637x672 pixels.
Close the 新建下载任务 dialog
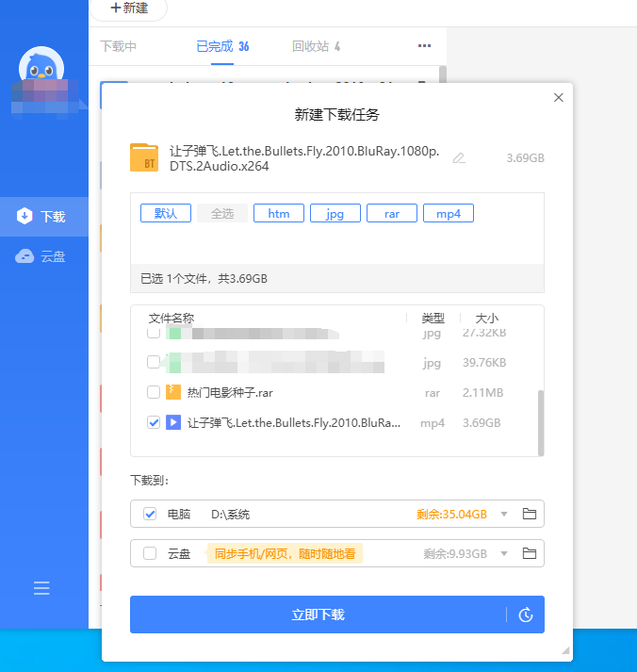pos(558,98)
